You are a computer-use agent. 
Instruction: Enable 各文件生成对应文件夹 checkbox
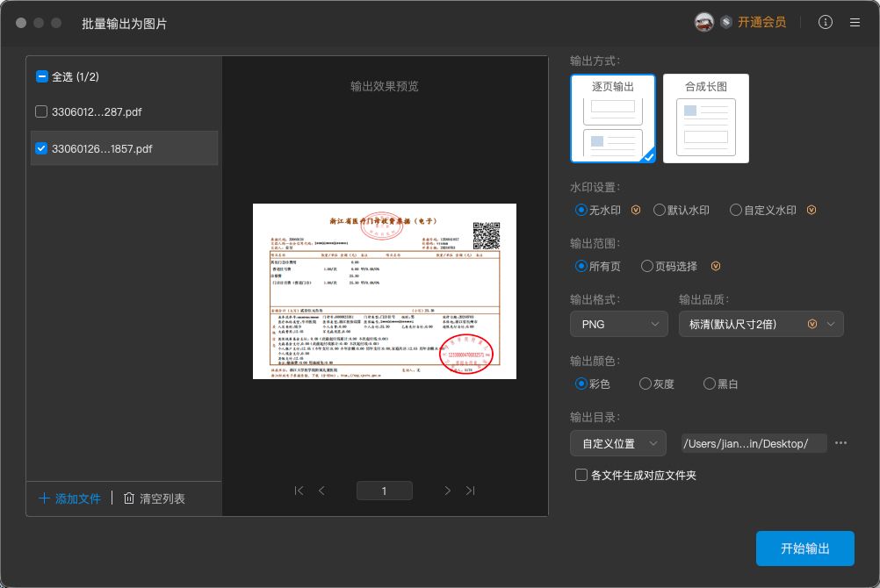581,475
